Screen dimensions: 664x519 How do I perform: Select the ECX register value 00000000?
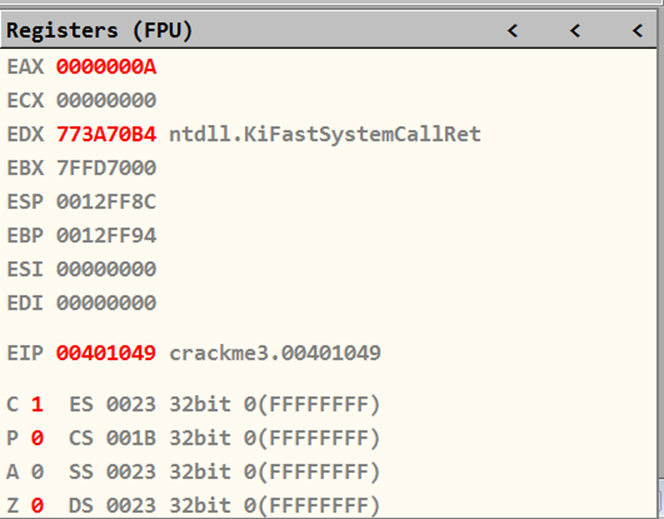pos(106,100)
